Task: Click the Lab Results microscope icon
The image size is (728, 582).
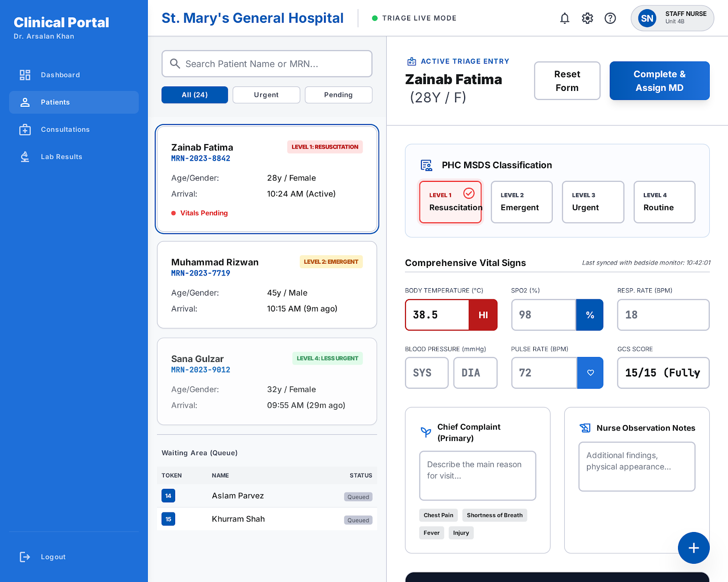Action: 25,157
